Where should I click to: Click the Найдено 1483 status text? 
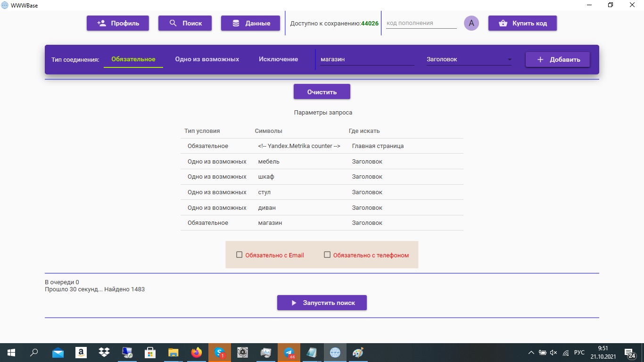[x=124, y=289]
